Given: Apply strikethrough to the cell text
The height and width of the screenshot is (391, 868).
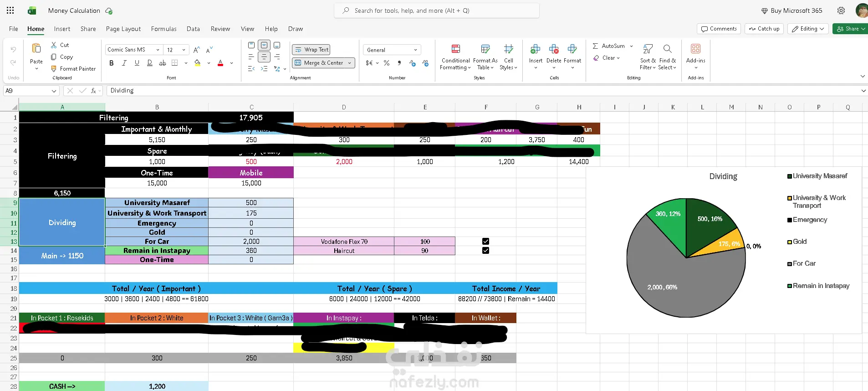Looking at the screenshot, I should 163,63.
